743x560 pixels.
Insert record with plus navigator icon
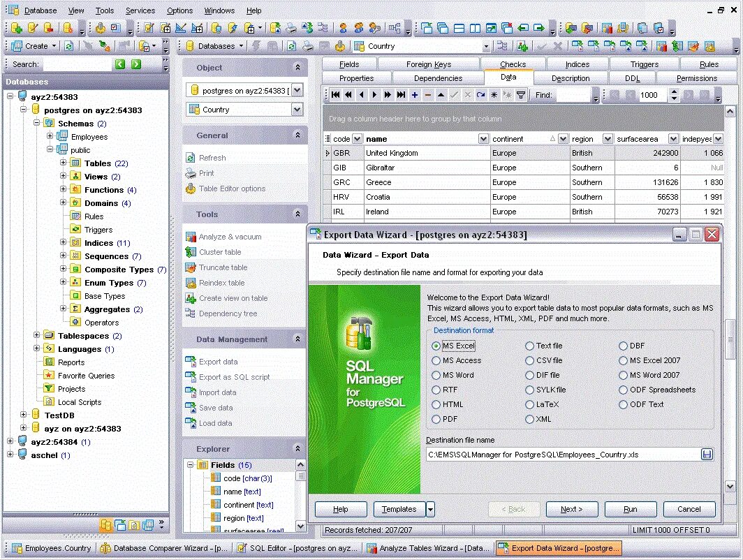[x=415, y=95]
